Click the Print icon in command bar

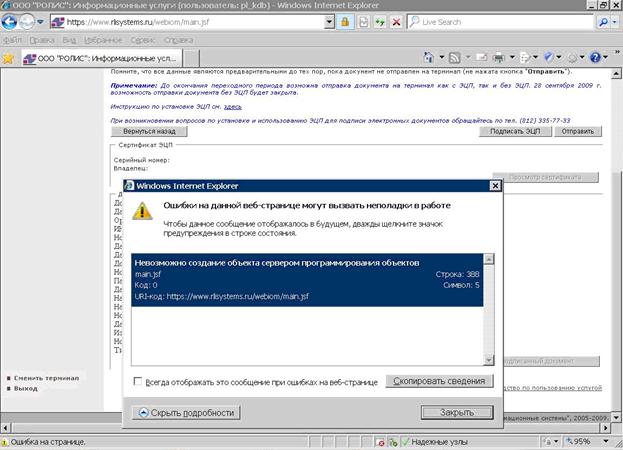(x=498, y=58)
